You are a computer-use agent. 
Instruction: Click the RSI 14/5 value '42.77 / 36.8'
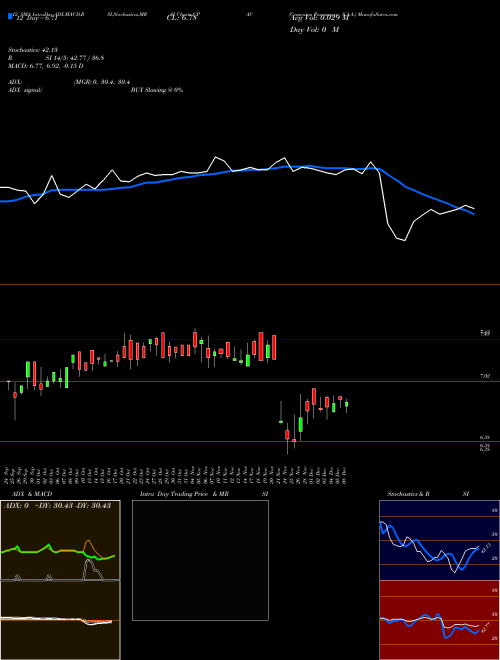point(86,58)
